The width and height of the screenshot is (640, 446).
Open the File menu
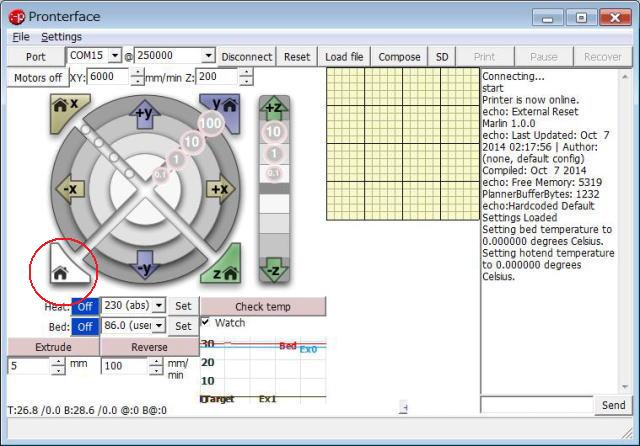[21, 37]
